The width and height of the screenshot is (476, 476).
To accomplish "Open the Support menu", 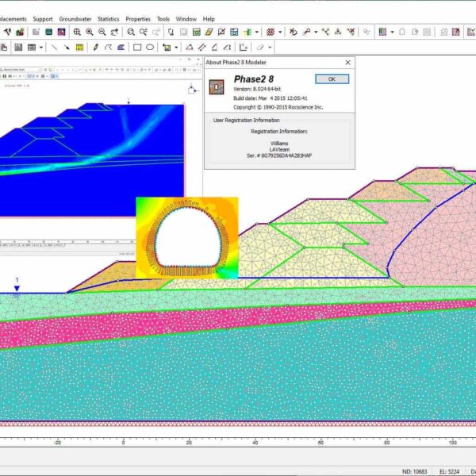I will tap(43, 19).
